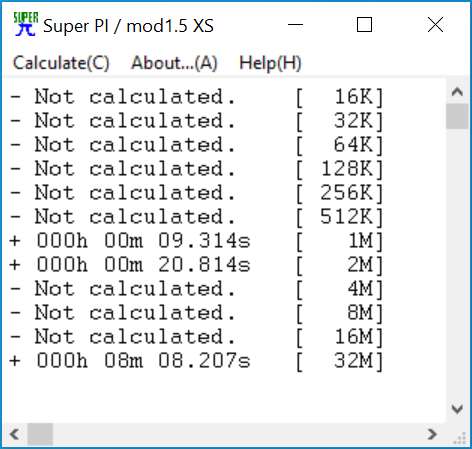Click the vertical scrollbar down arrow
This screenshot has width=472, height=449.
(457, 409)
